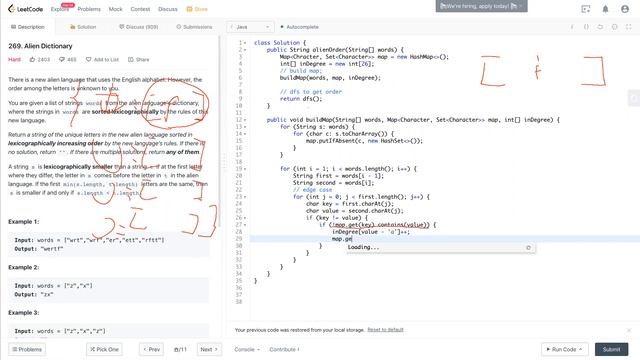
Task: Click the Contribute link
Action: click(284, 349)
